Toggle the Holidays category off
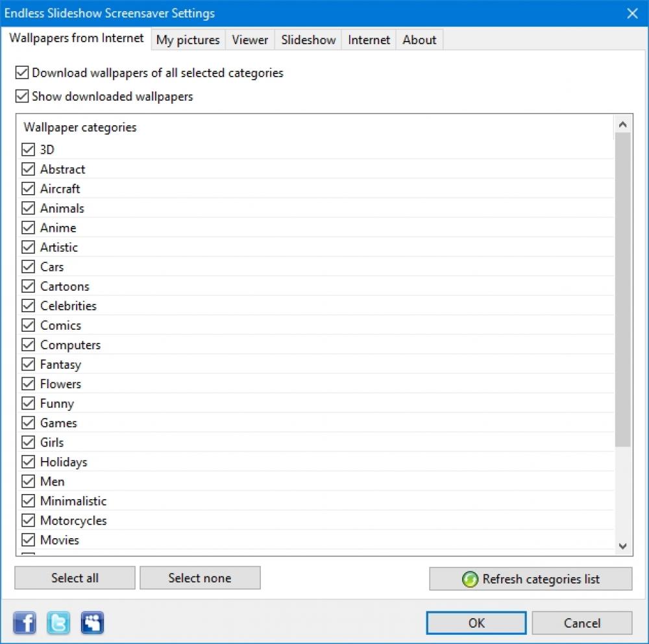Viewport: 649px width, 644px height. coord(29,462)
